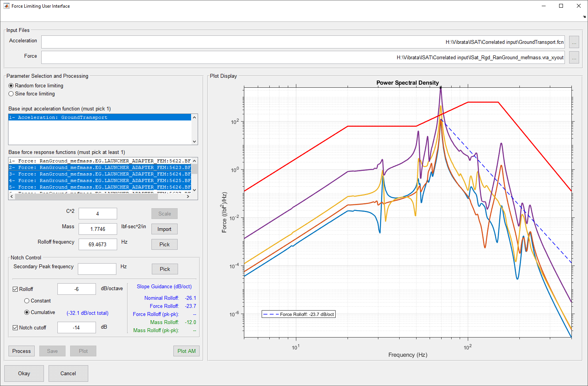588x386 pixels.
Task: Select force function FEM:5623 row
Action: (100, 167)
